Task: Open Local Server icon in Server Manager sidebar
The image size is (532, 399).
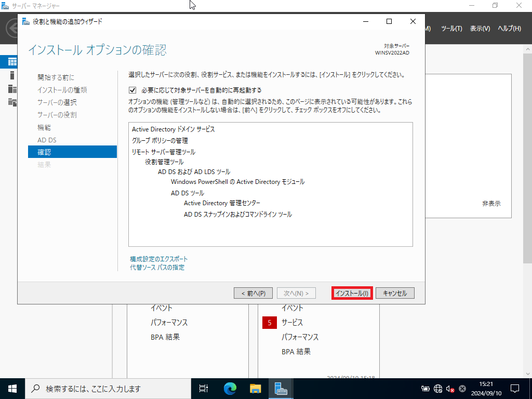Action: 12,75
